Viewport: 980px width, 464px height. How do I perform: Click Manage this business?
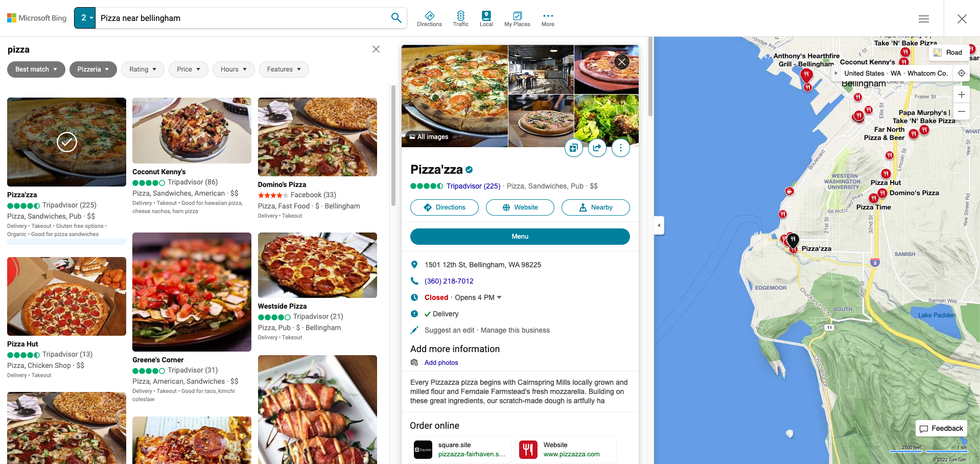[515, 330]
